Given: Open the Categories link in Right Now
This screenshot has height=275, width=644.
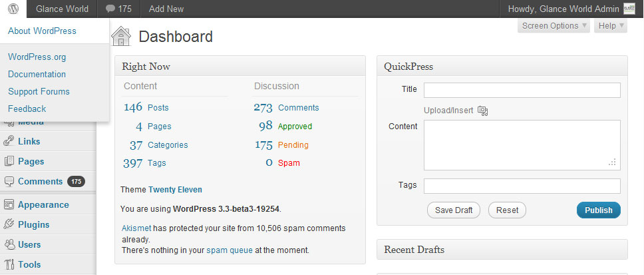Looking at the screenshot, I should 168,144.
